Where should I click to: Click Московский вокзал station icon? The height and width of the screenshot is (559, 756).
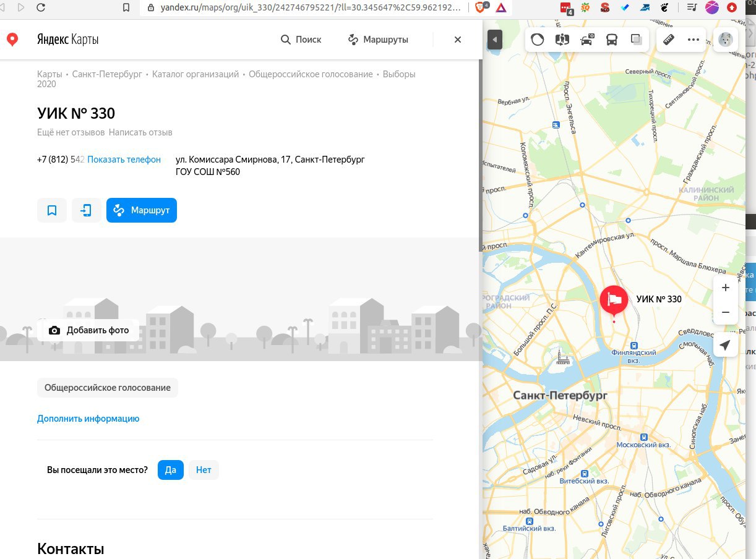(x=643, y=438)
